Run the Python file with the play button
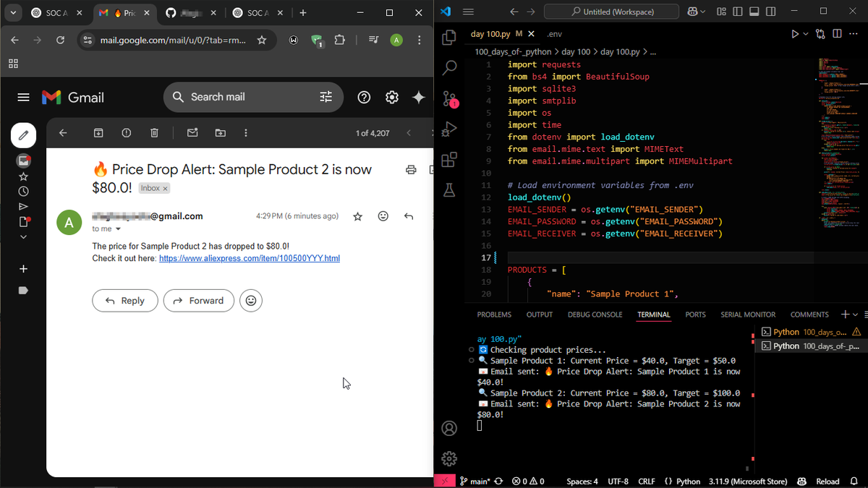This screenshot has width=868, height=488. click(x=795, y=34)
